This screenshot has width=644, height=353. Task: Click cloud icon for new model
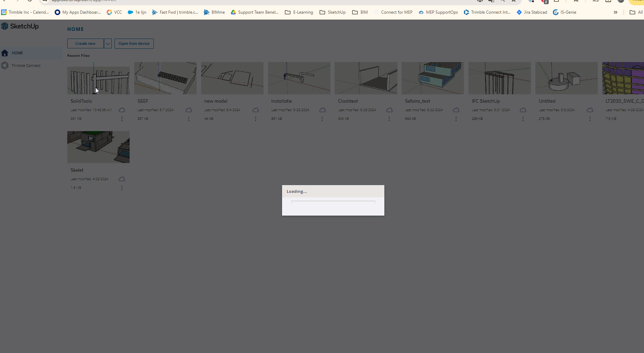coord(256,110)
